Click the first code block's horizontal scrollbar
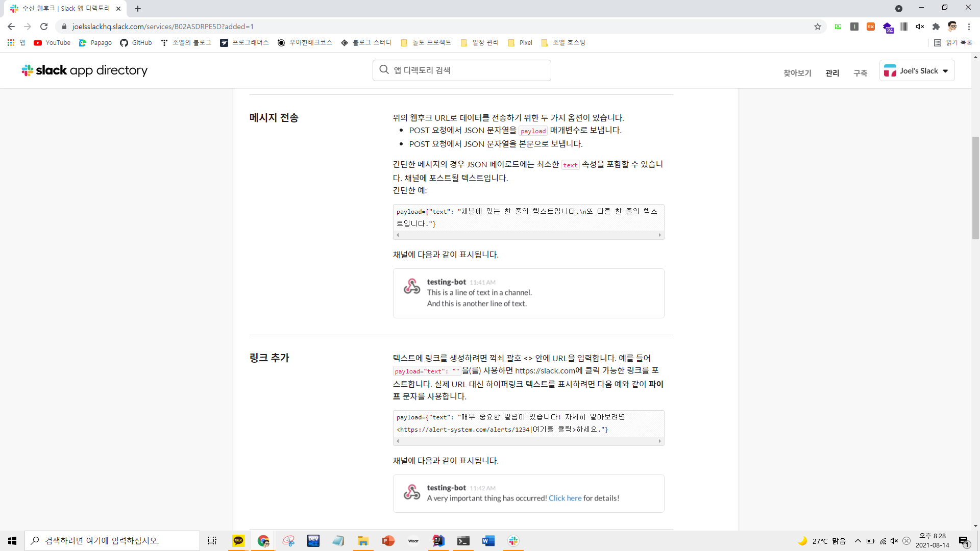 pos(528,235)
